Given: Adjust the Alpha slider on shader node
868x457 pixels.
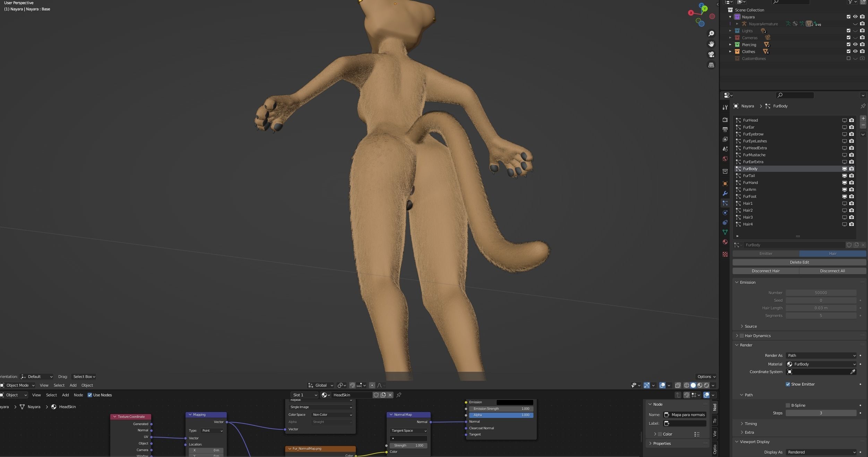Looking at the screenshot, I should (501, 415).
